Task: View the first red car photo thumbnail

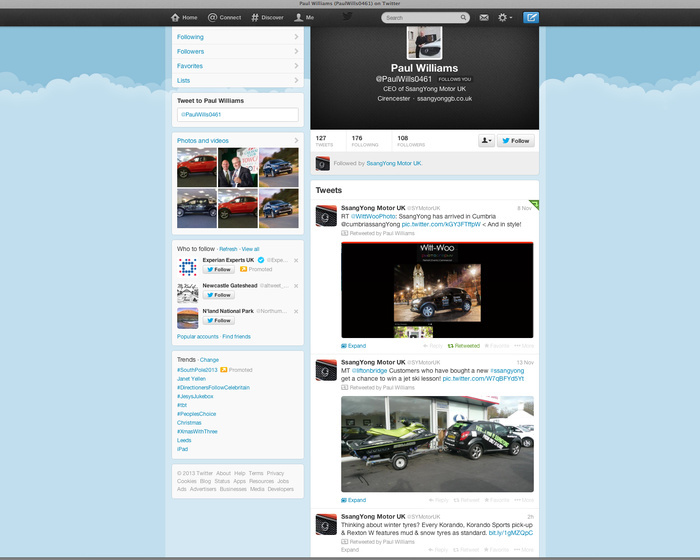Action: click(197, 167)
